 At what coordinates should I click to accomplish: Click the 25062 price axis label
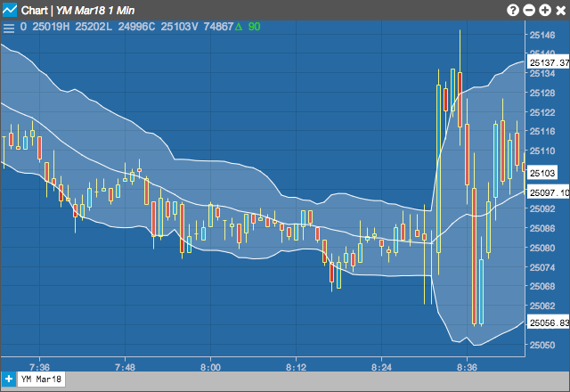pyautogui.click(x=542, y=306)
